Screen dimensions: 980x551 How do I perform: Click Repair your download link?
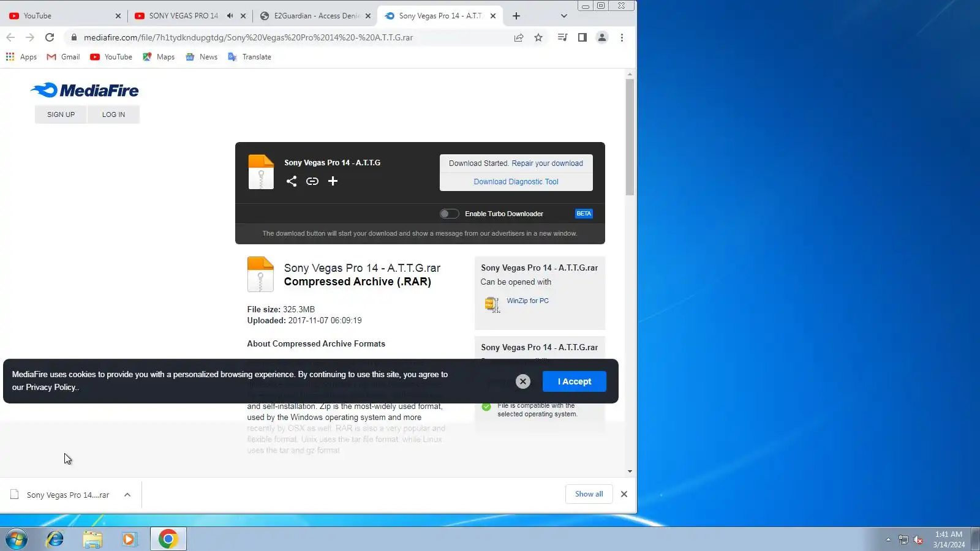[547, 163]
